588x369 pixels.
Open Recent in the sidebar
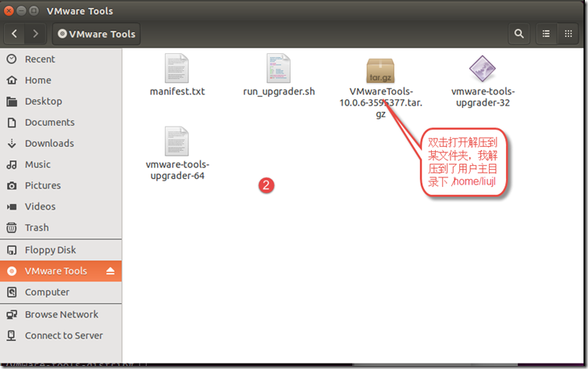[x=61, y=59]
